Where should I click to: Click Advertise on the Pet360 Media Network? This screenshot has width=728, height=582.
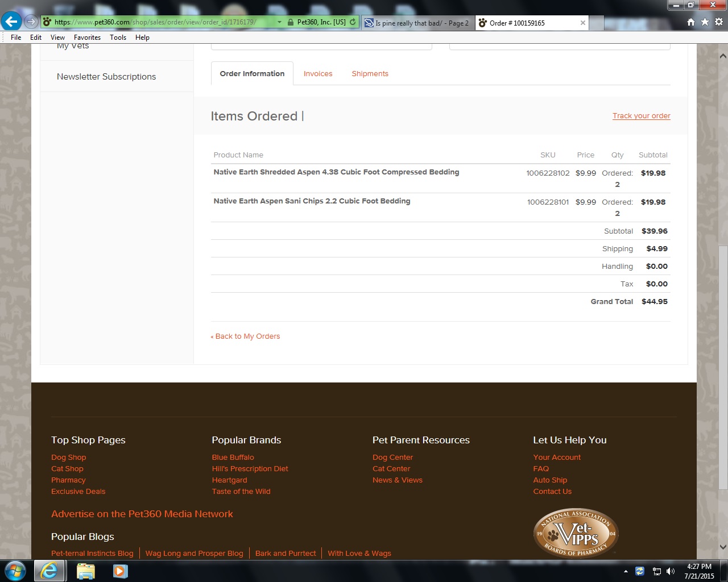pyautogui.click(x=142, y=514)
